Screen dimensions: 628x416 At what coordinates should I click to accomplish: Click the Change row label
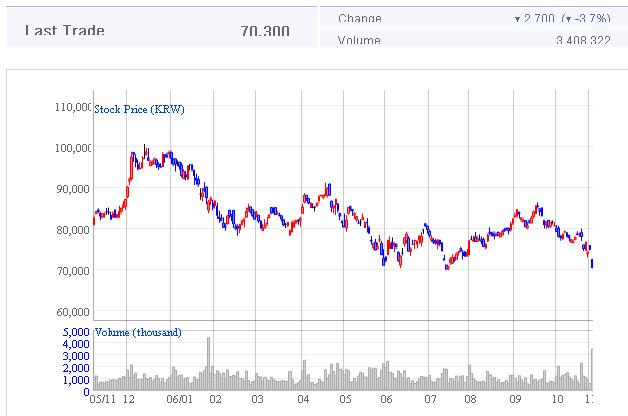tap(360, 18)
